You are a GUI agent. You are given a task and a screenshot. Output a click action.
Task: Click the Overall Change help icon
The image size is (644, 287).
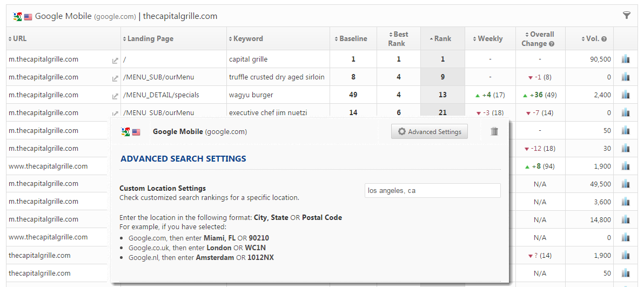(x=552, y=44)
